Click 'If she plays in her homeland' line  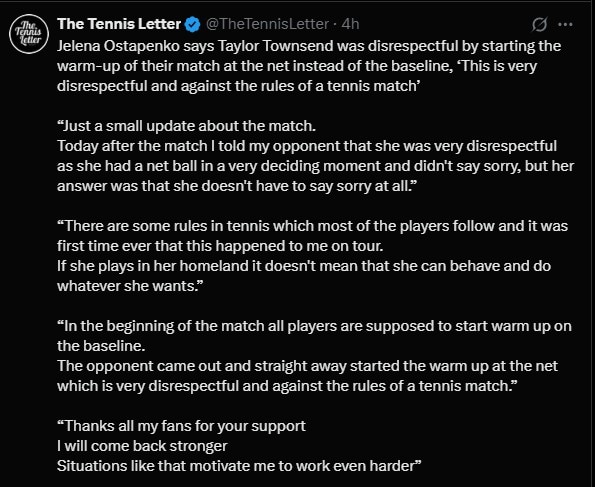point(304,266)
